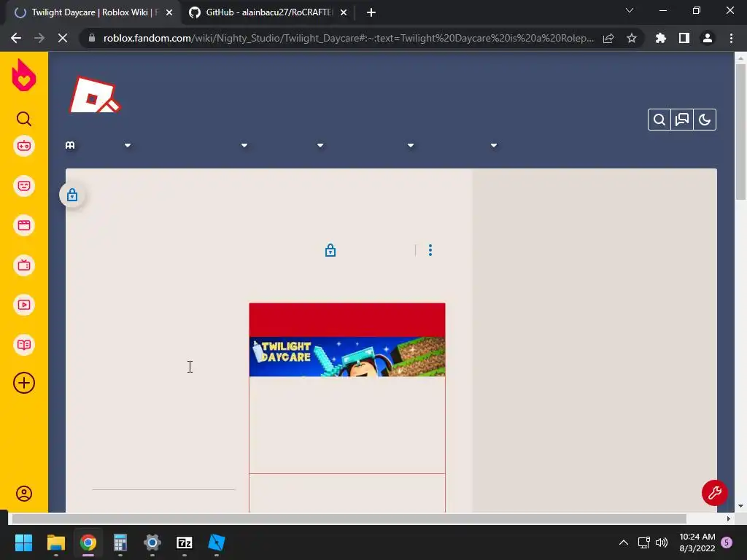The image size is (747, 560).
Task: Open the Twilight Daycare infobox banner image
Action: pos(347,357)
